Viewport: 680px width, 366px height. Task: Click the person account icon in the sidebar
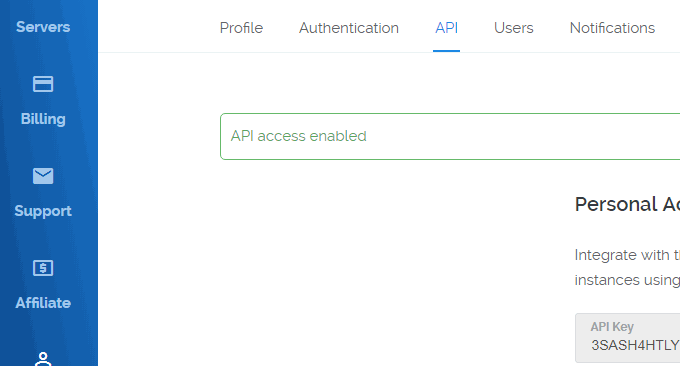[x=43, y=359]
